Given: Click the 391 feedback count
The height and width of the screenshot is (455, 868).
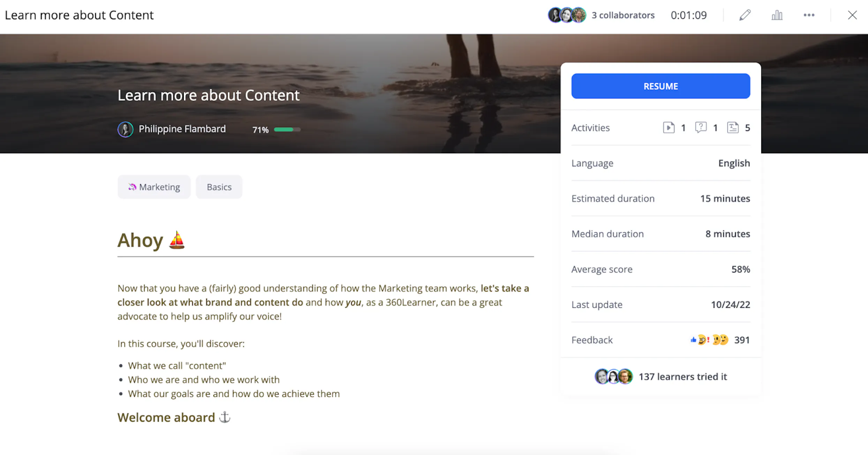Looking at the screenshot, I should click(742, 340).
